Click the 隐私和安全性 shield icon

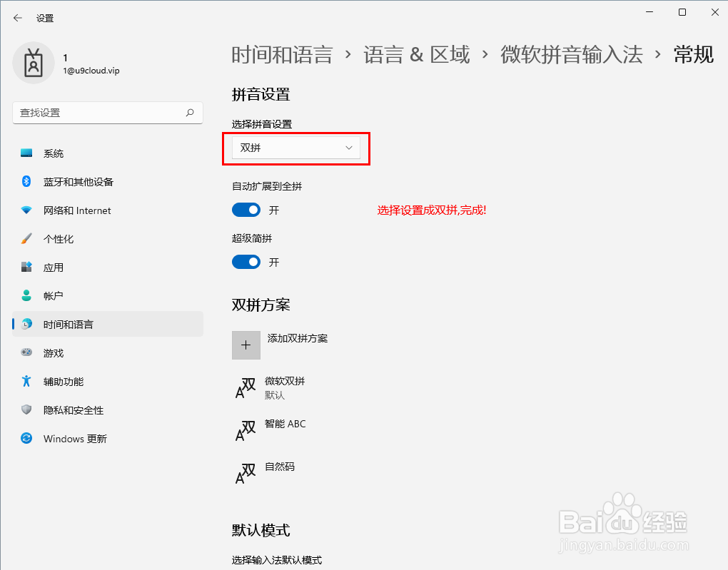tap(26, 409)
